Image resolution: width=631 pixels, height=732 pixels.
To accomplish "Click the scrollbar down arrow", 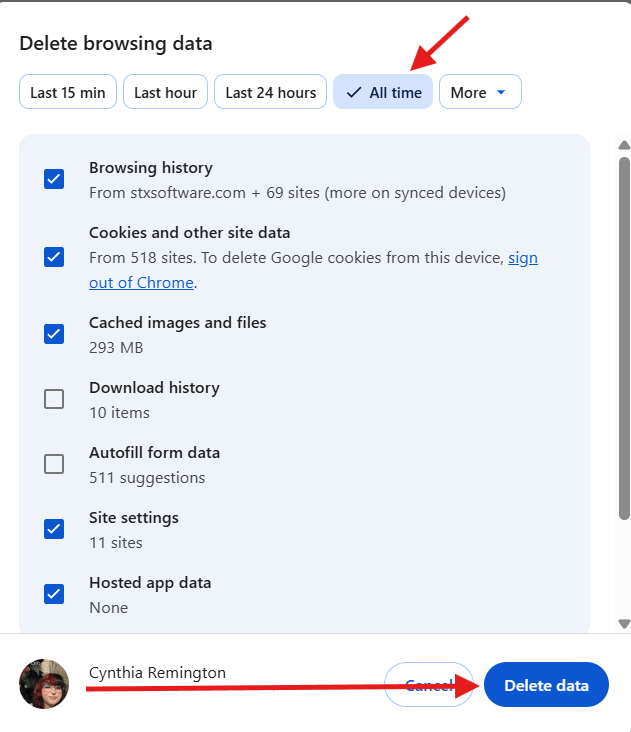I will 624,624.
